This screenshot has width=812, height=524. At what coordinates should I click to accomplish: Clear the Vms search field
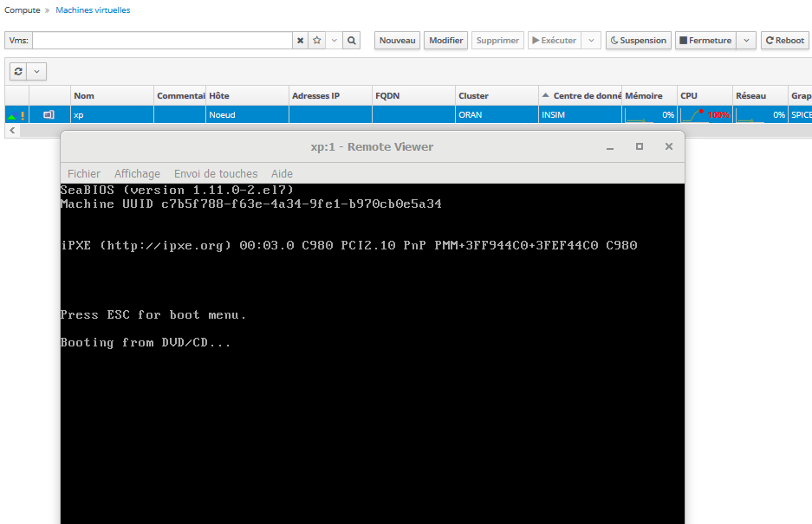pos(300,41)
